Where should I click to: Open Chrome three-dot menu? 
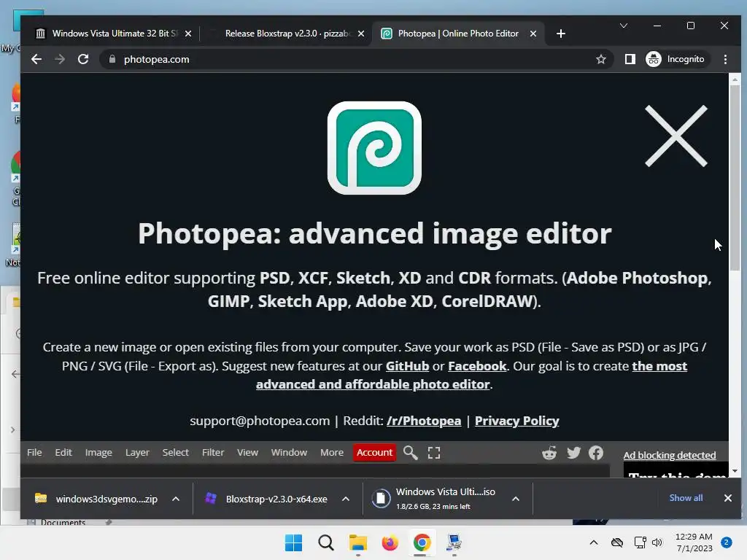click(725, 59)
